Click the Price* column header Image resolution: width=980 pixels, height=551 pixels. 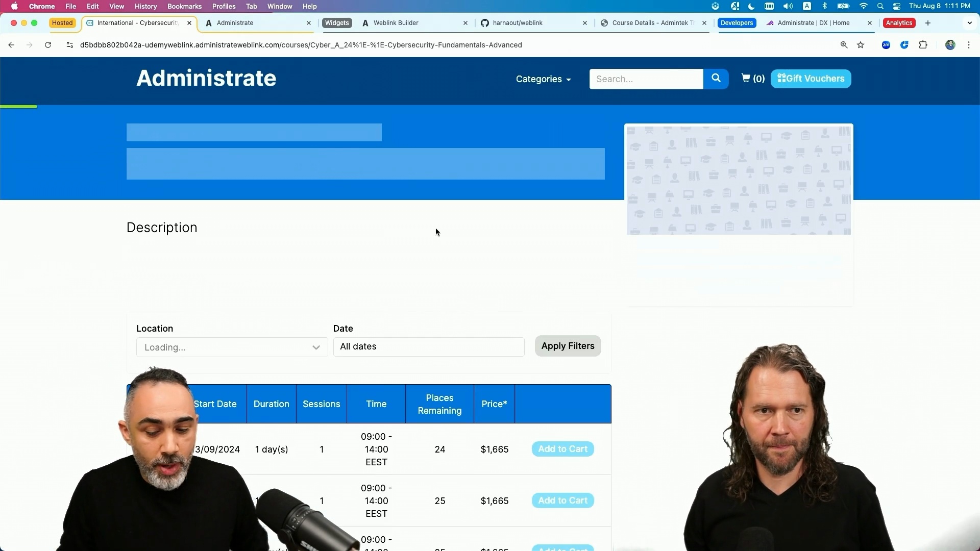tap(494, 404)
